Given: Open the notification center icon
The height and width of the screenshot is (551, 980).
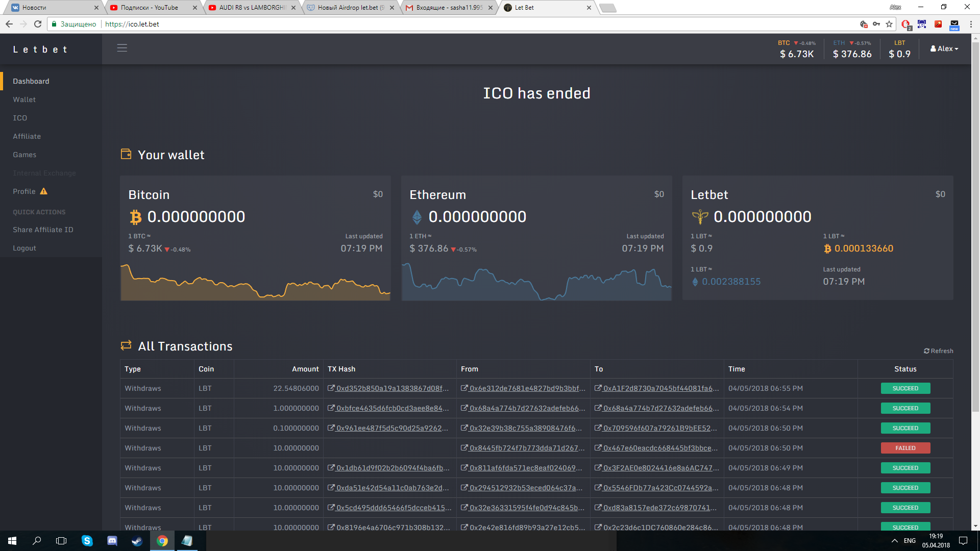Looking at the screenshot, I should [x=963, y=541].
